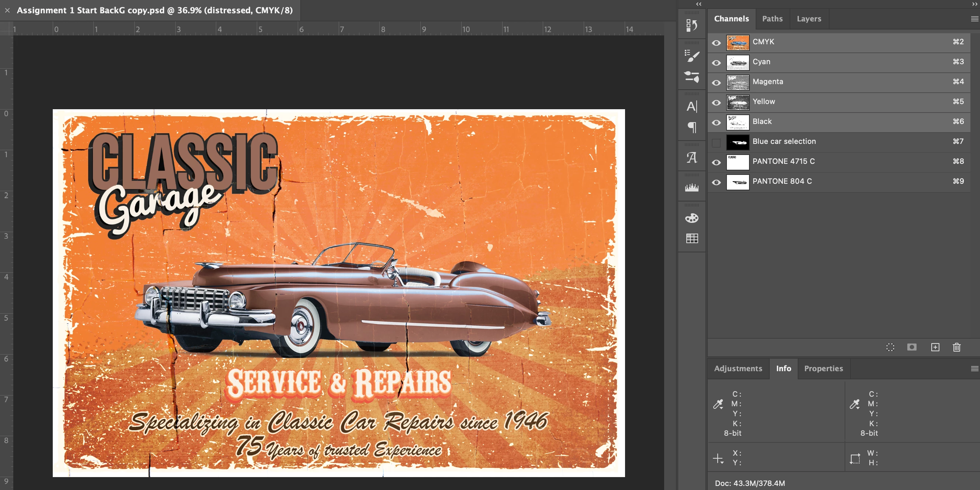Delete current channel with trash icon
Viewport: 980px width, 490px height.
pyautogui.click(x=956, y=347)
